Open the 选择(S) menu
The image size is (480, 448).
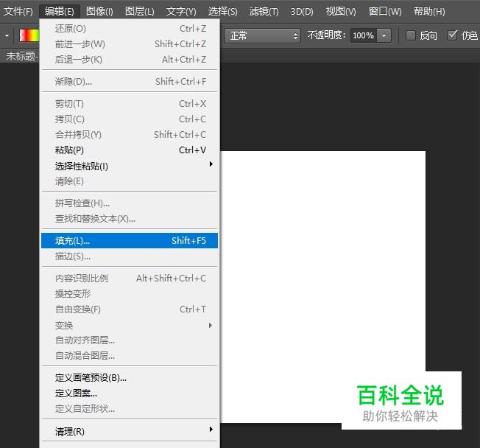pos(222,12)
